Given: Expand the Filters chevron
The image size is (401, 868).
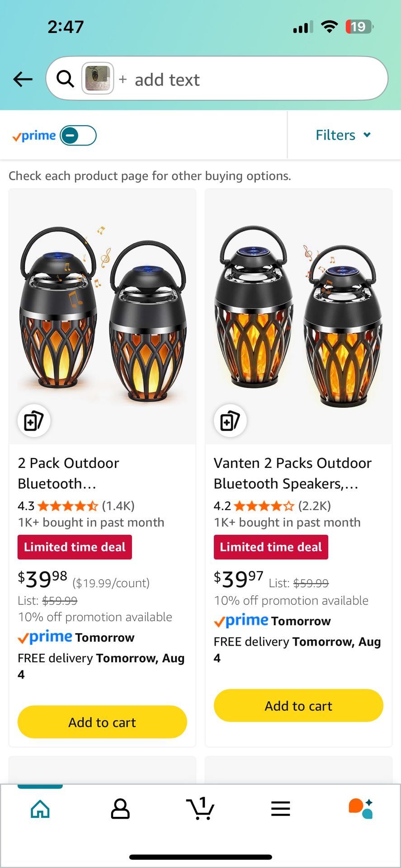Looking at the screenshot, I should click(x=367, y=135).
